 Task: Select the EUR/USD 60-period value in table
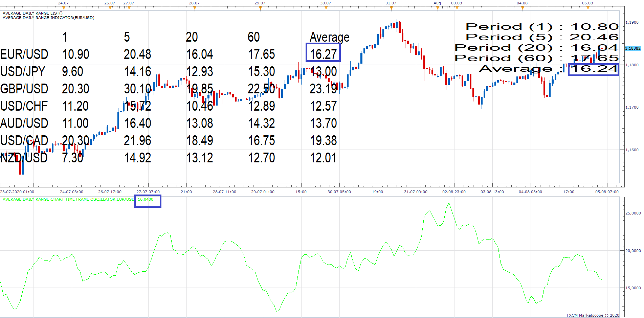262,54
